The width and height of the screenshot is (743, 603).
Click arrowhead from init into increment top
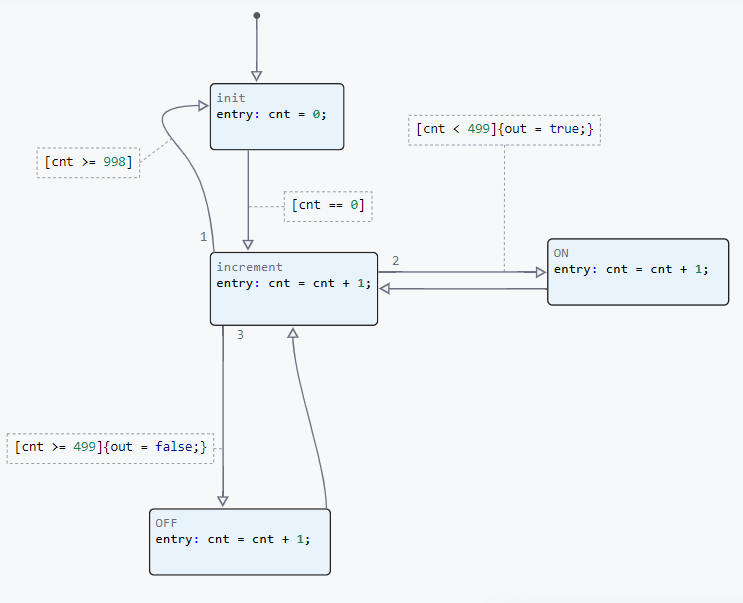(248, 244)
